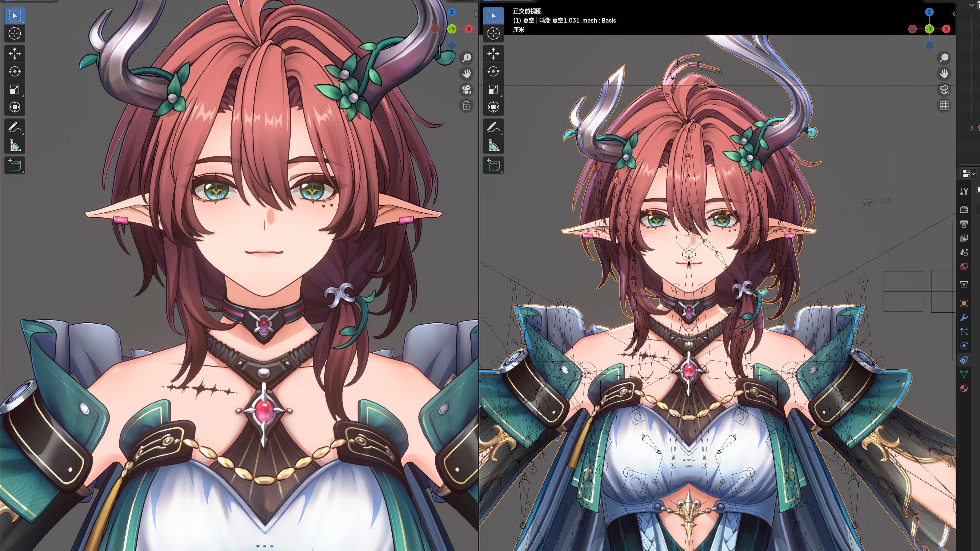Toggle camera view in the left viewport
The height and width of the screenshot is (551, 980).
[466, 90]
